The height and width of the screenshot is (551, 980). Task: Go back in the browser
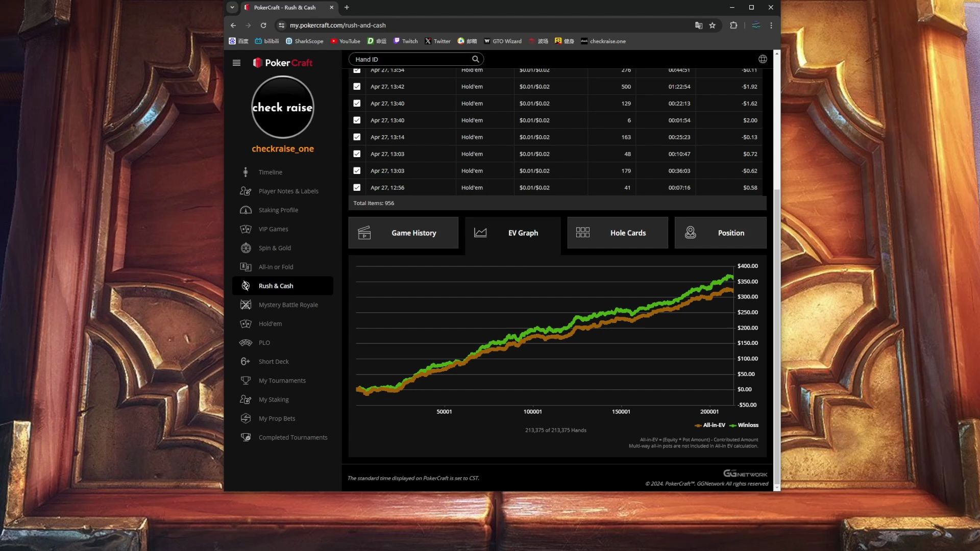tap(233, 25)
